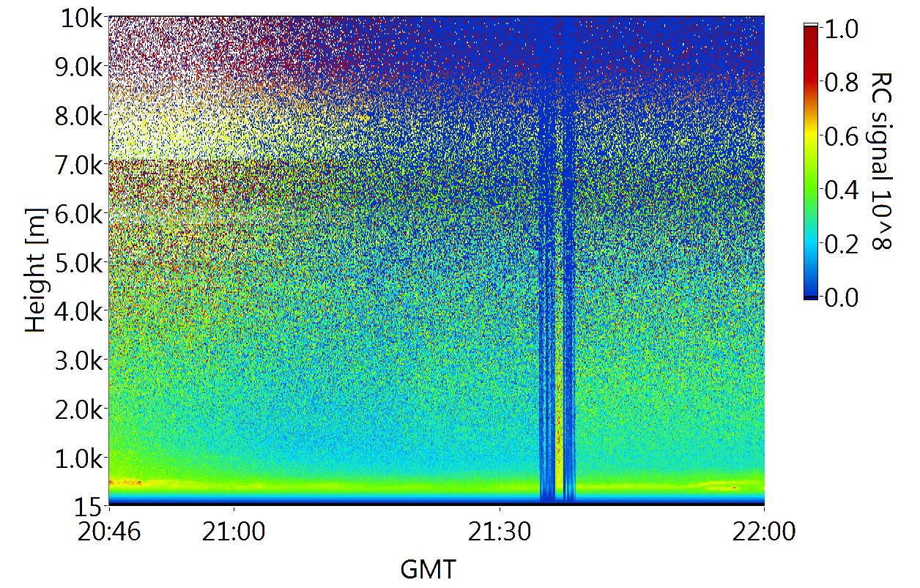Click the 1.0 colorbar maximum label
The height and width of the screenshot is (588, 920).
(x=841, y=29)
